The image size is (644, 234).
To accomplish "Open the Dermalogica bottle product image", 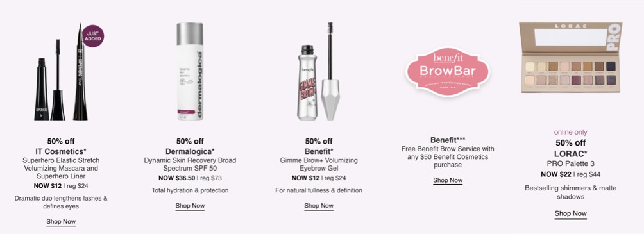I will pos(190,71).
